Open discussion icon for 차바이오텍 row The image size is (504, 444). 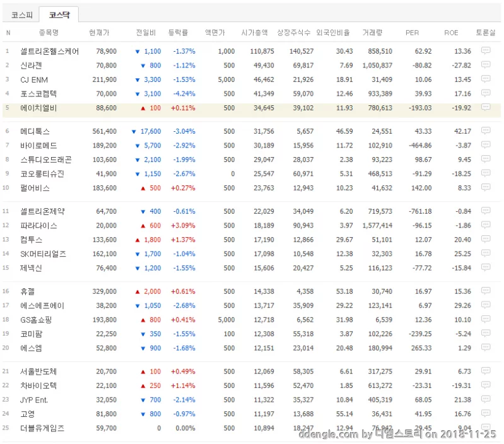[x=486, y=385]
